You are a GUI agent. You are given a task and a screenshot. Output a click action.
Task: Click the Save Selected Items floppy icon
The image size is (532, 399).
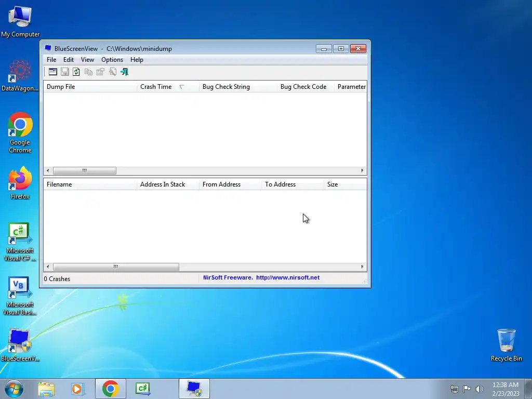(x=65, y=72)
